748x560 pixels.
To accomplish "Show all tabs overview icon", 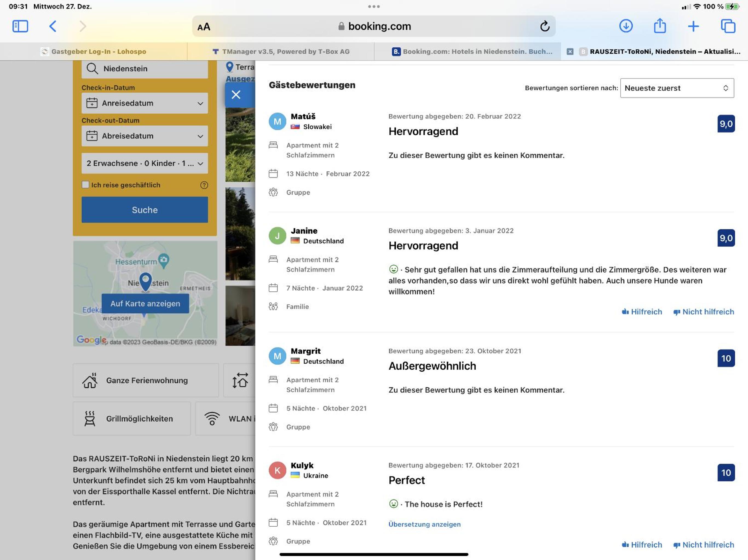I will 728,26.
